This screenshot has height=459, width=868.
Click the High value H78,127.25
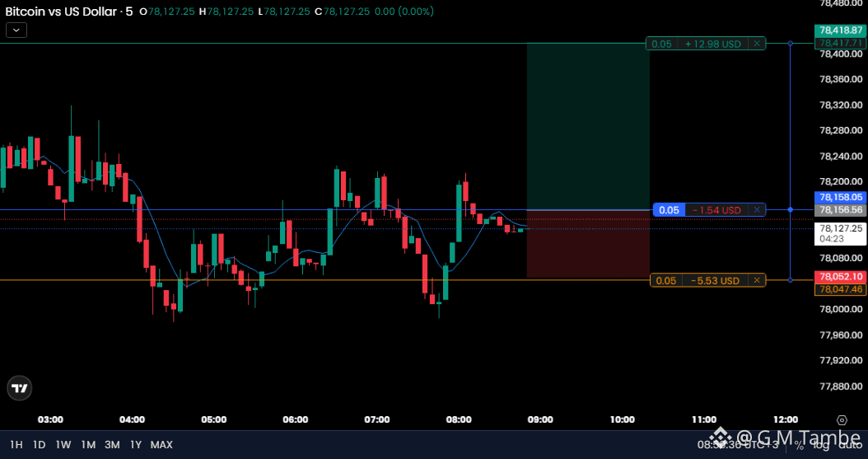click(x=228, y=12)
